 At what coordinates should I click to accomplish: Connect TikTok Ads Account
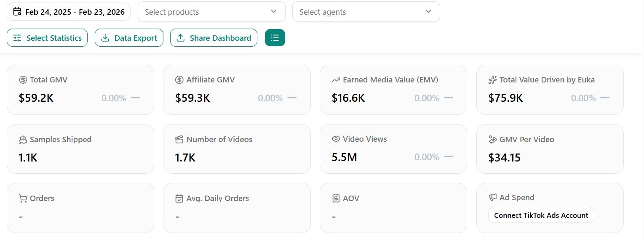click(x=541, y=215)
